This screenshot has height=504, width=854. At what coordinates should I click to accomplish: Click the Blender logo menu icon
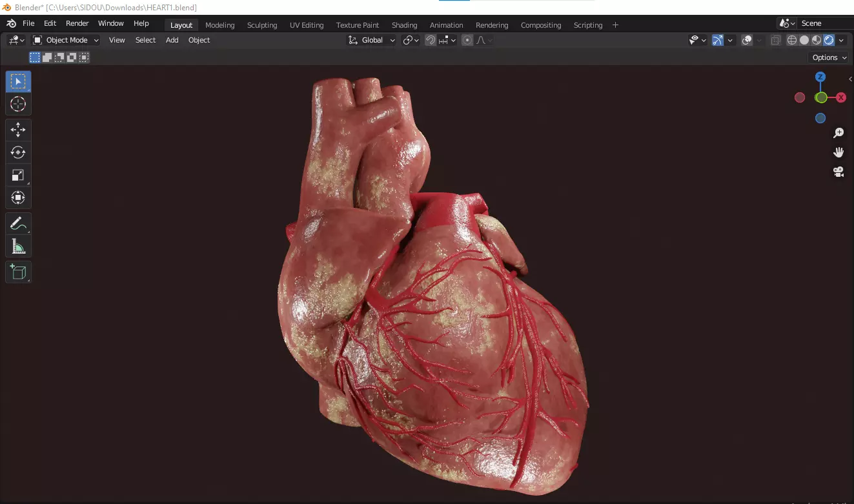point(11,23)
